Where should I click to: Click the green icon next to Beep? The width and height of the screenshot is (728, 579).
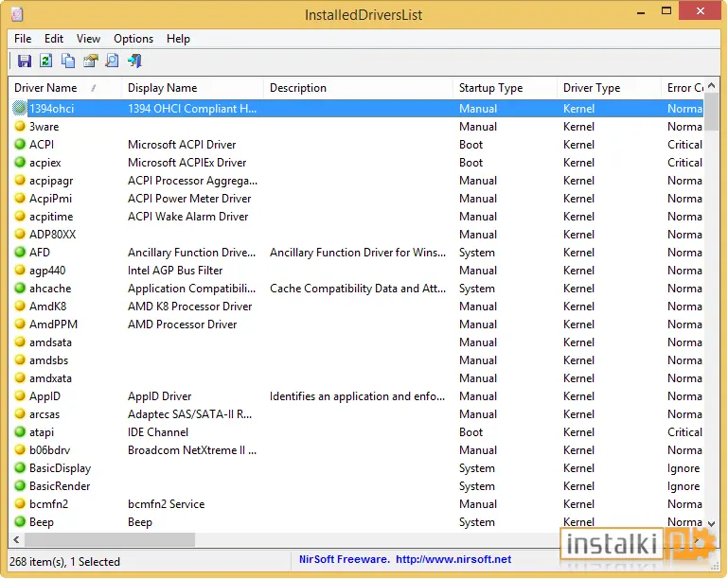(20, 522)
